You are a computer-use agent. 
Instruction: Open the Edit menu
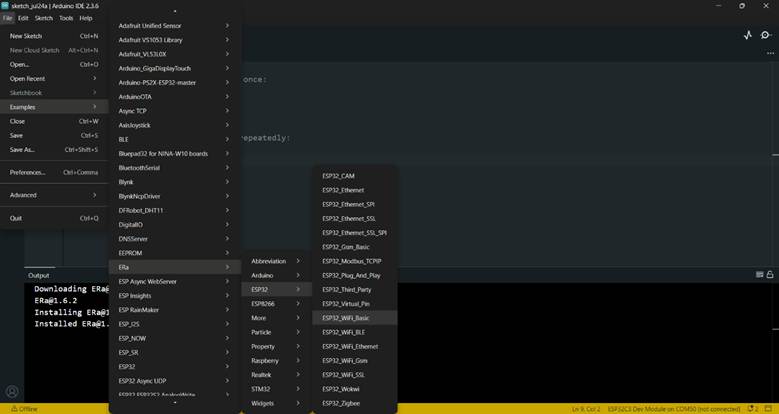[x=23, y=18]
